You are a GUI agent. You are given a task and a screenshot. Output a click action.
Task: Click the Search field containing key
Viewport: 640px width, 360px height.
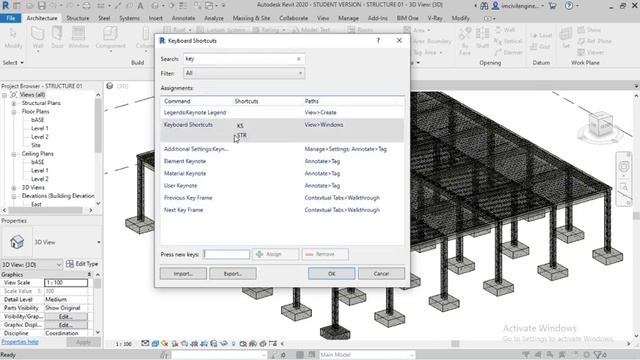(244, 59)
